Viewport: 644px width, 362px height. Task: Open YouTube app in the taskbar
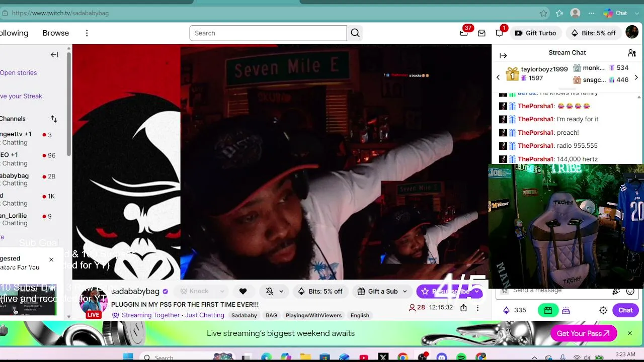pyautogui.click(x=364, y=357)
